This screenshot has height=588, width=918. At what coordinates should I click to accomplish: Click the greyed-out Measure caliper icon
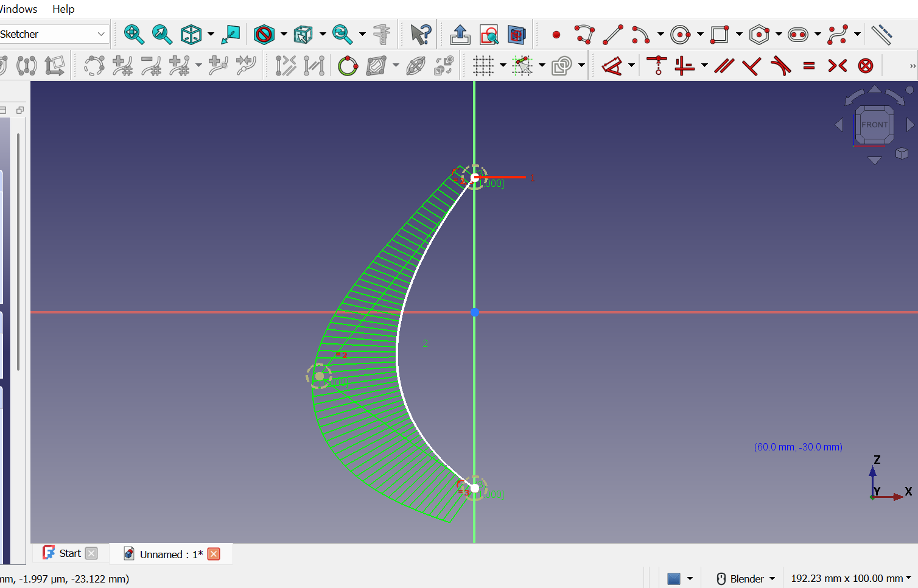click(382, 34)
